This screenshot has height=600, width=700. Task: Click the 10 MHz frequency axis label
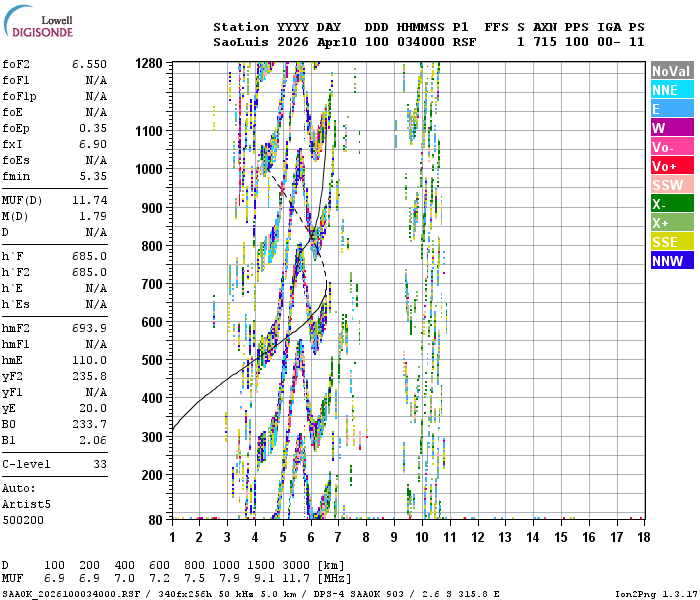click(x=421, y=537)
